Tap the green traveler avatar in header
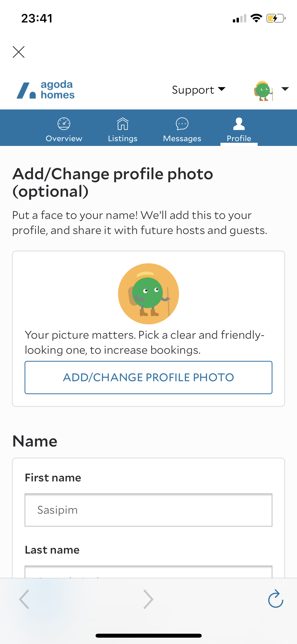This screenshot has width=297, height=644. click(x=263, y=91)
